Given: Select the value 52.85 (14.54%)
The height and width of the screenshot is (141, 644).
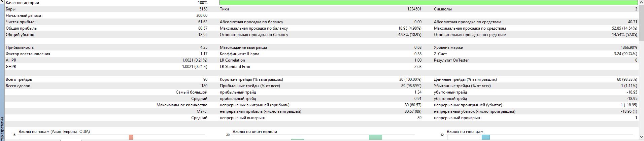Looking at the screenshot, I should coord(624,28).
